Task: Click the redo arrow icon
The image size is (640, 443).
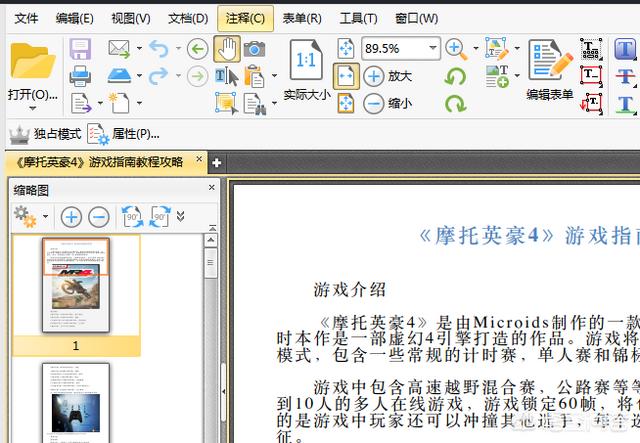Action: tap(159, 76)
